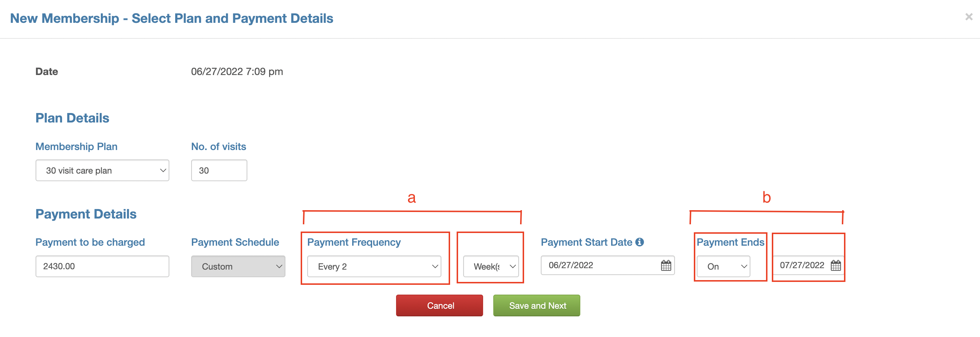Click the Plan Details heading
980x337 pixels.
click(x=72, y=118)
